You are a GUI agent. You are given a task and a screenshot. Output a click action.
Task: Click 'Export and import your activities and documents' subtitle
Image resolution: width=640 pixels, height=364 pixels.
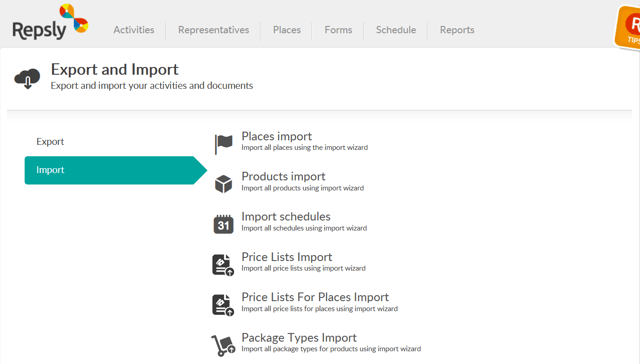click(x=152, y=86)
